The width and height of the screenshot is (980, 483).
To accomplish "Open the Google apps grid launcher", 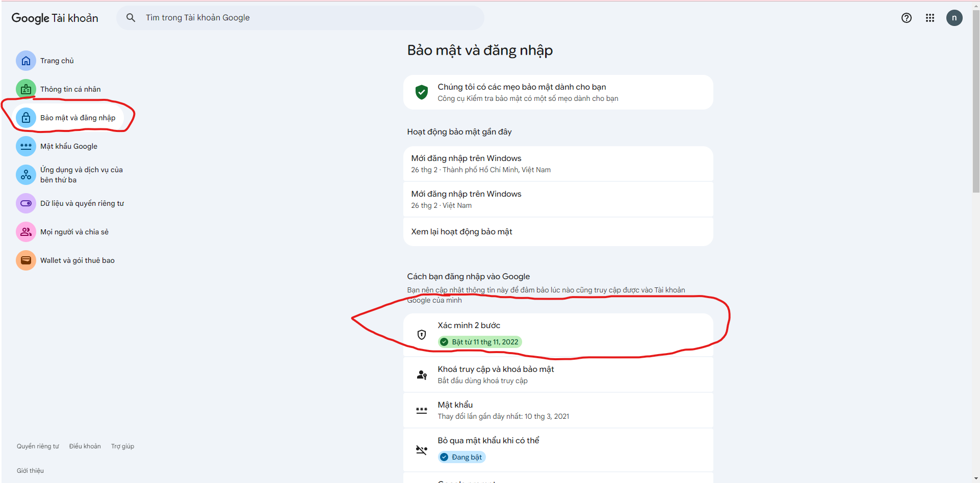I will pyautogui.click(x=930, y=18).
